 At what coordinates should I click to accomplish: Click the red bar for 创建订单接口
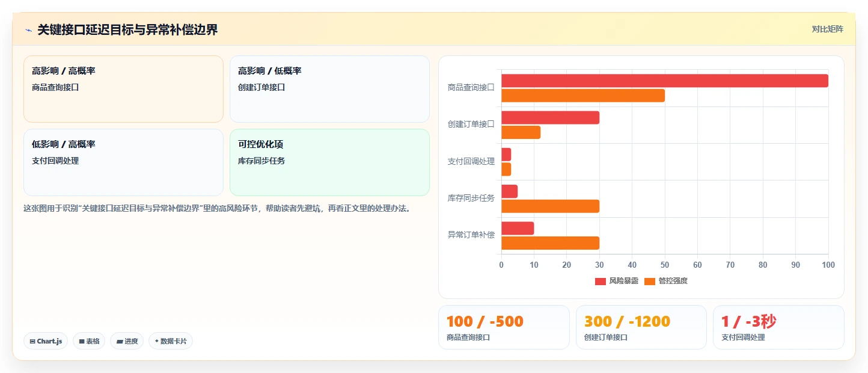click(550, 117)
